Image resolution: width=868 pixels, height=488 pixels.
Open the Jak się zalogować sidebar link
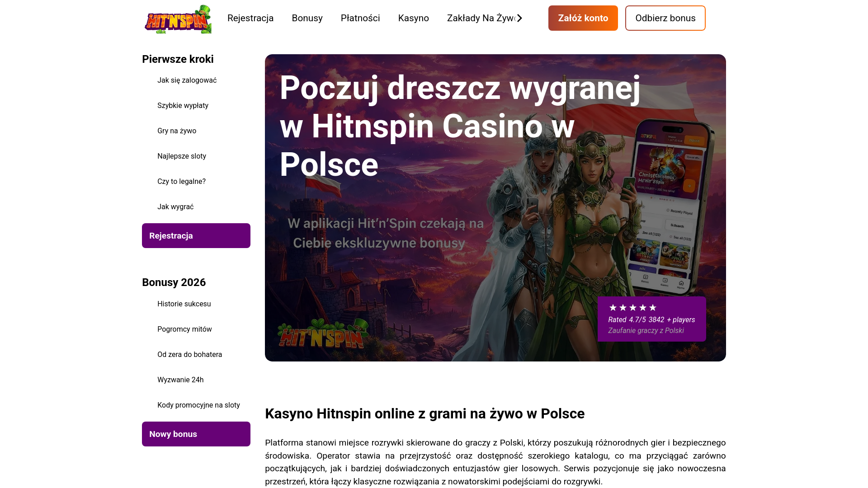click(x=187, y=80)
